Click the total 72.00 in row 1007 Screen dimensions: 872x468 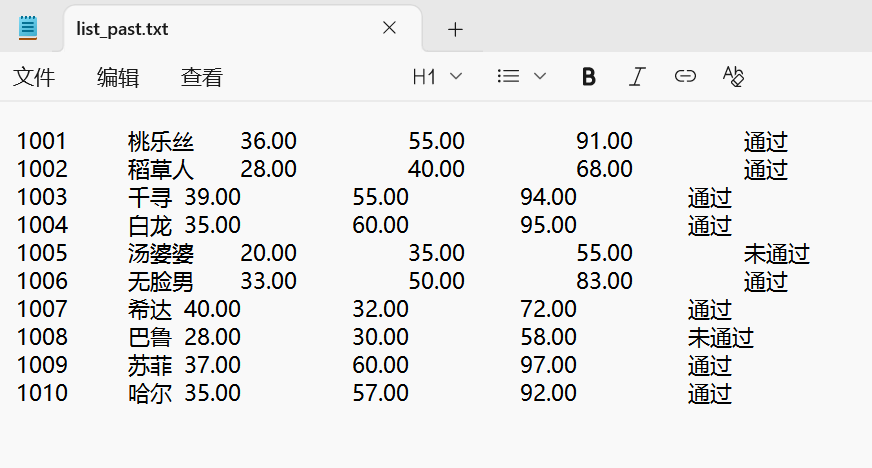548,309
